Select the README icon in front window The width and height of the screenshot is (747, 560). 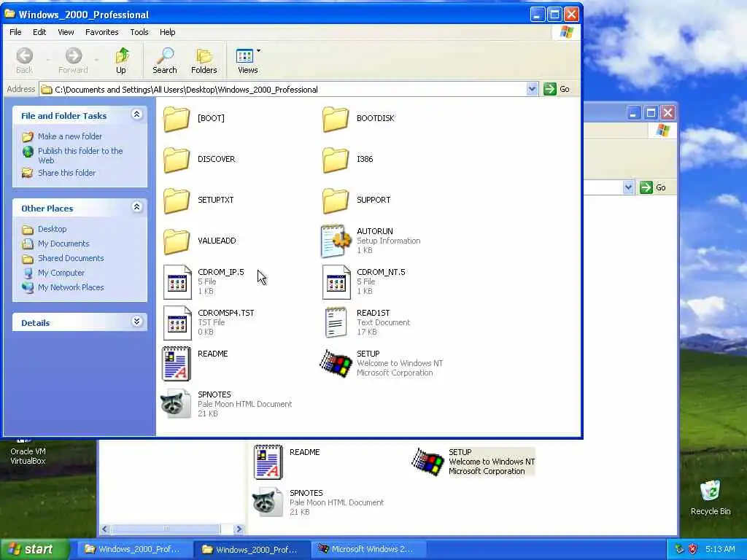177,364
